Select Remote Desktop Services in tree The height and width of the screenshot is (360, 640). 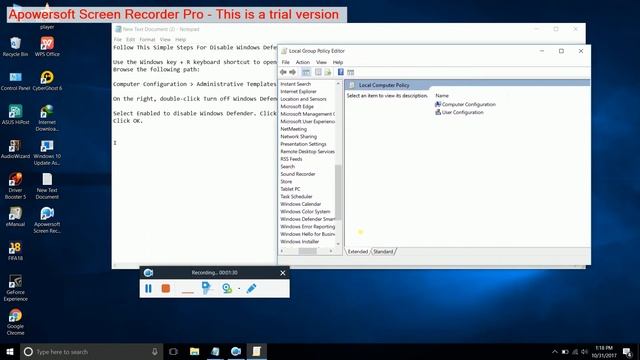(x=307, y=151)
